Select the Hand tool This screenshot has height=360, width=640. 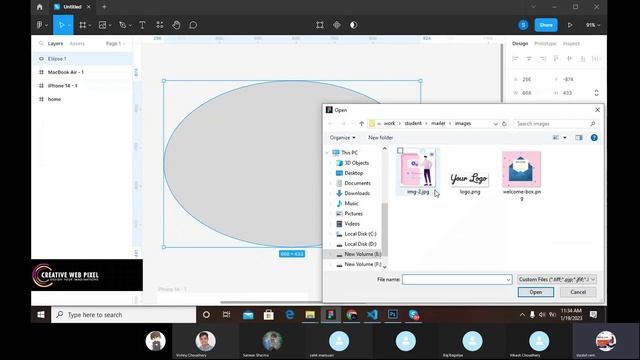point(176,25)
